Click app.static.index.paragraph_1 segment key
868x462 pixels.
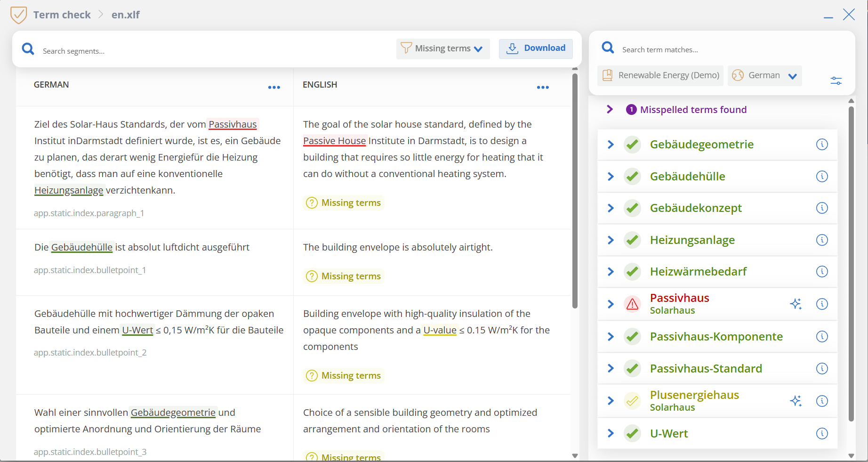[89, 213]
